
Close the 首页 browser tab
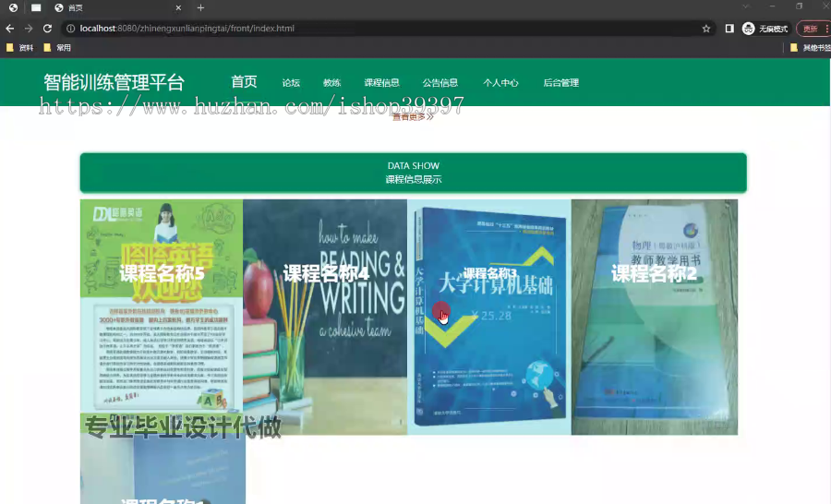coord(178,8)
